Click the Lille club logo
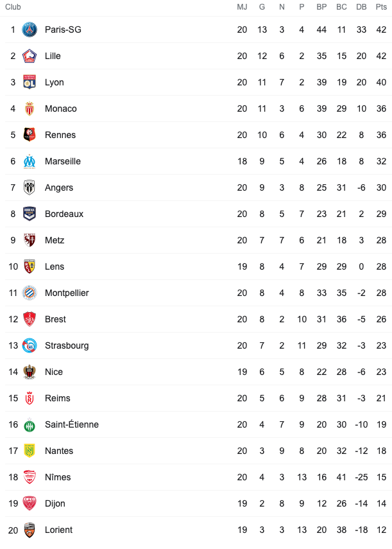The image size is (392, 549). 30,56
